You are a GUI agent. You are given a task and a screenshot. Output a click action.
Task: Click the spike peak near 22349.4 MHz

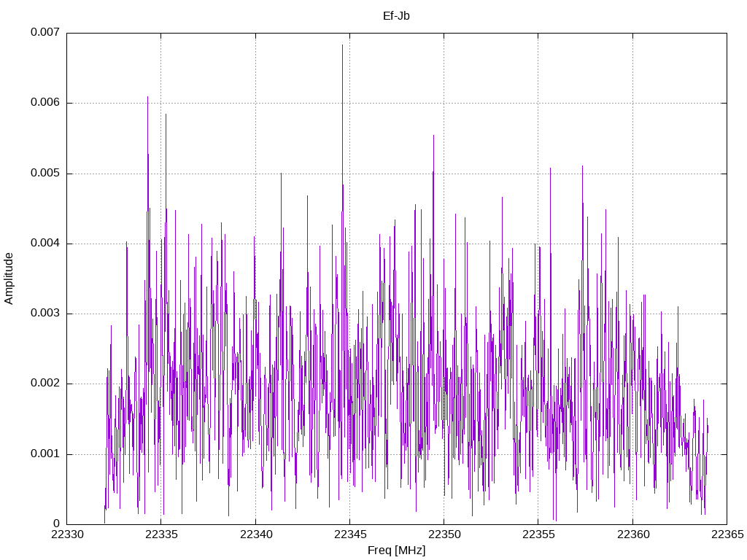pos(433,136)
